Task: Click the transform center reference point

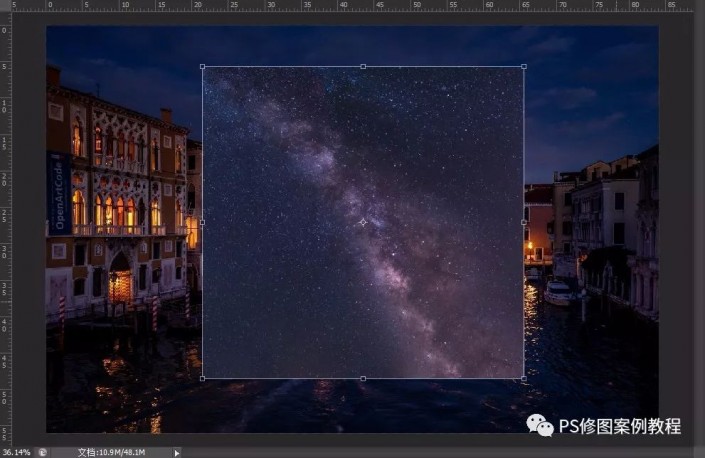Action: click(x=363, y=222)
